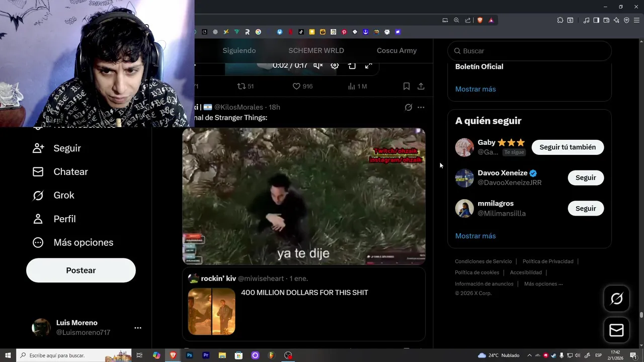Open more options on the KilosMorales tweet
Screen dimensions: 644x362
click(421, 107)
